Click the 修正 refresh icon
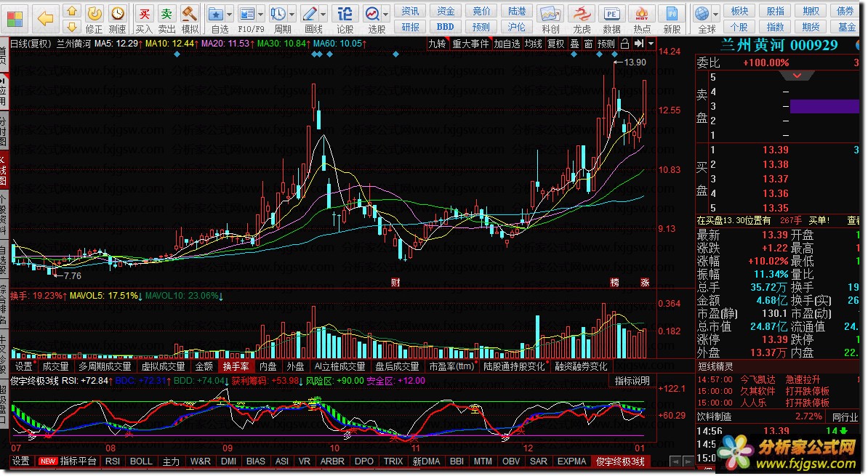 [x=94, y=13]
